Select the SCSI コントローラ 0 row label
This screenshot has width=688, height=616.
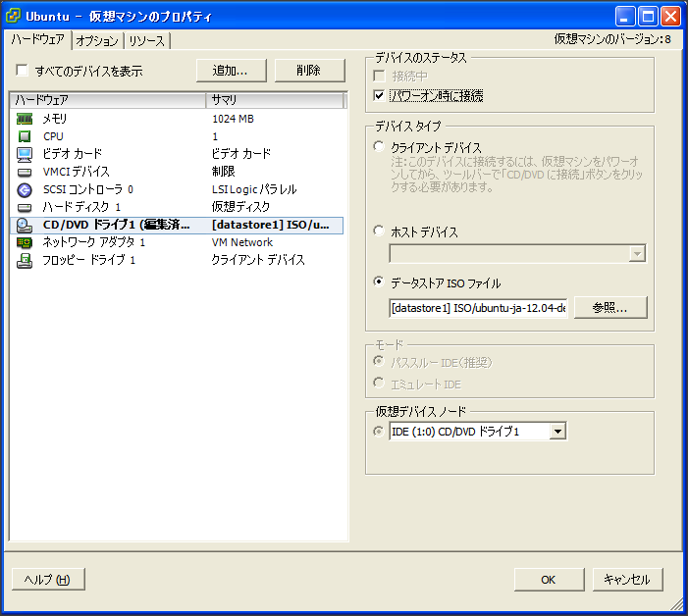coord(87,189)
